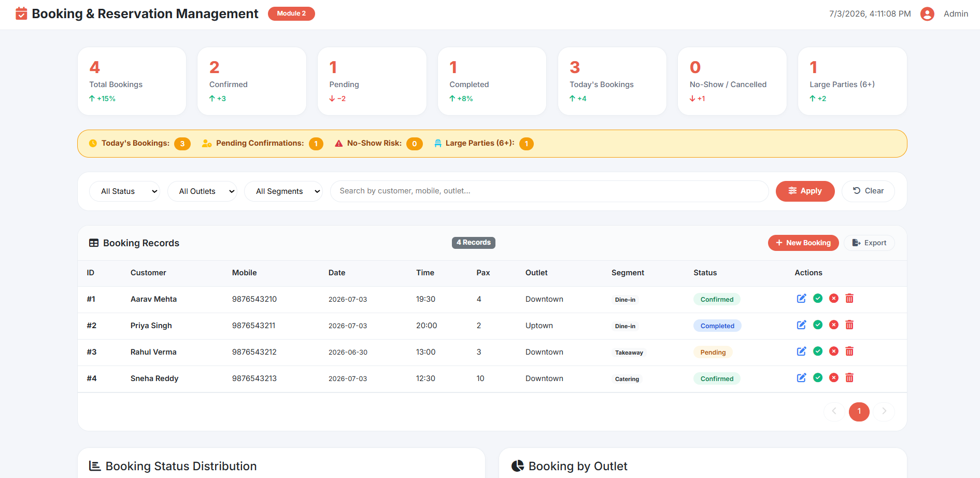The height and width of the screenshot is (478, 980).
Task: Cancel Sneha Reddy's booking with red X
Action: tap(834, 378)
